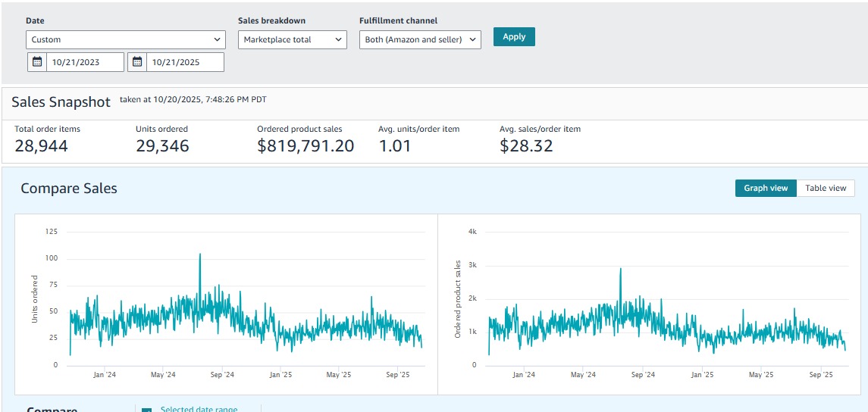Viewport: 868px width, 412px height.
Task: Click the start date field 10/21/2023
Action: point(85,62)
